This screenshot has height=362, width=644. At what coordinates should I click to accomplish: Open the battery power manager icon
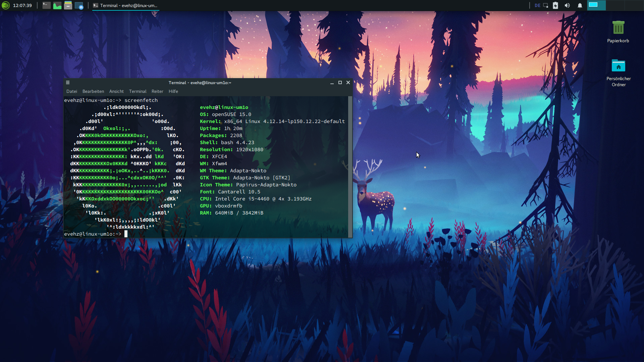(x=555, y=5)
